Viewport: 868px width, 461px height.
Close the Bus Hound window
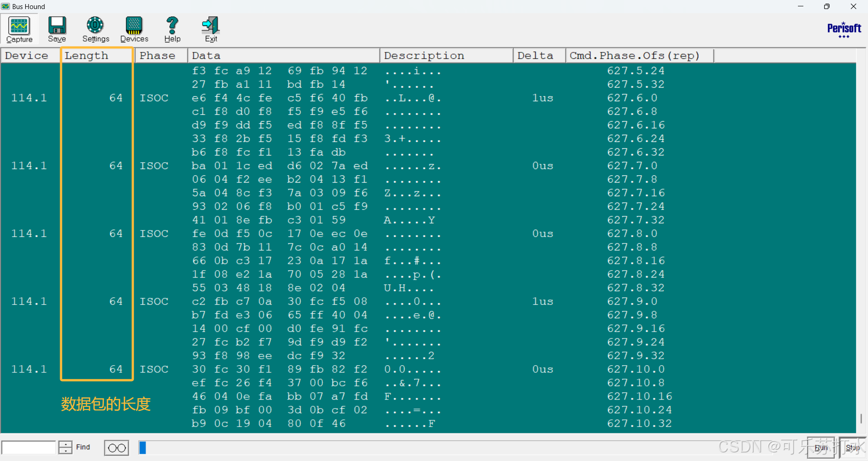[x=853, y=6]
